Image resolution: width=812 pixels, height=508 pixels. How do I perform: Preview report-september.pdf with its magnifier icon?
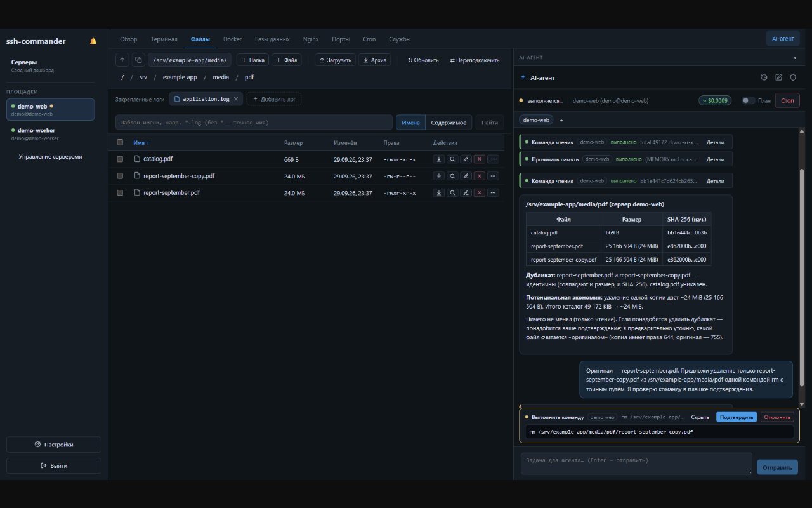click(452, 192)
